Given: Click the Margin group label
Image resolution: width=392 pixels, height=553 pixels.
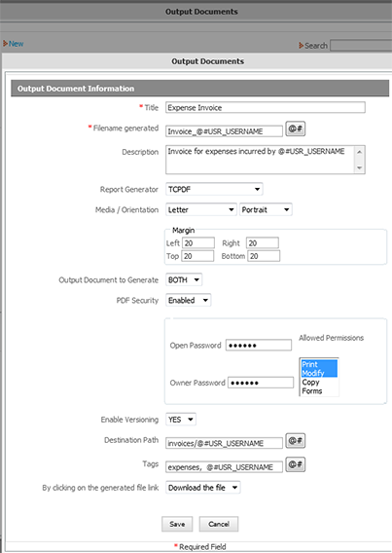Looking at the screenshot, I should click(x=183, y=231).
